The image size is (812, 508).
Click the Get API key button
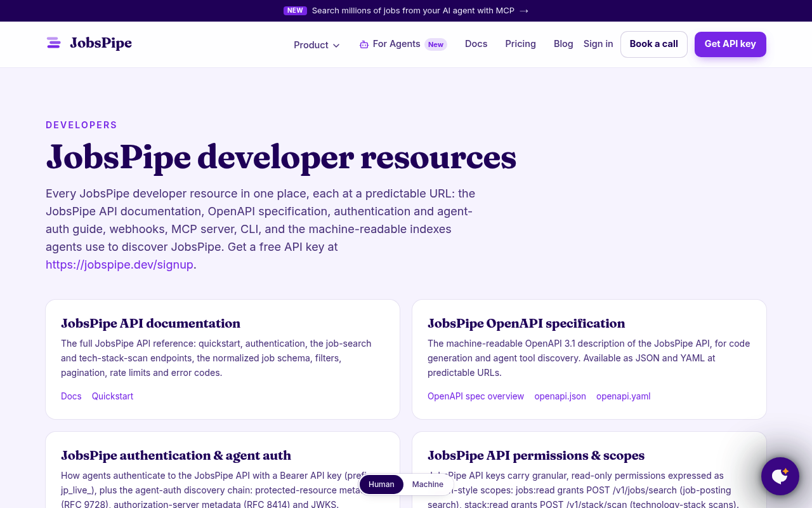(x=730, y=44)
